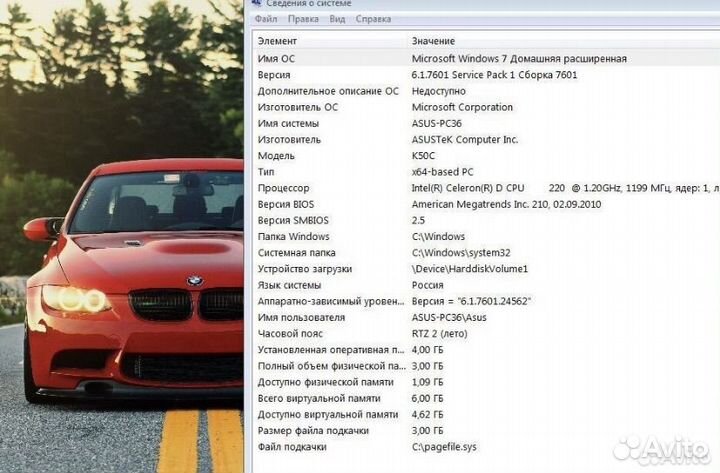Click the System Information title bar icon
Viewport: 720px width, 473px height.
click(257, 3)
